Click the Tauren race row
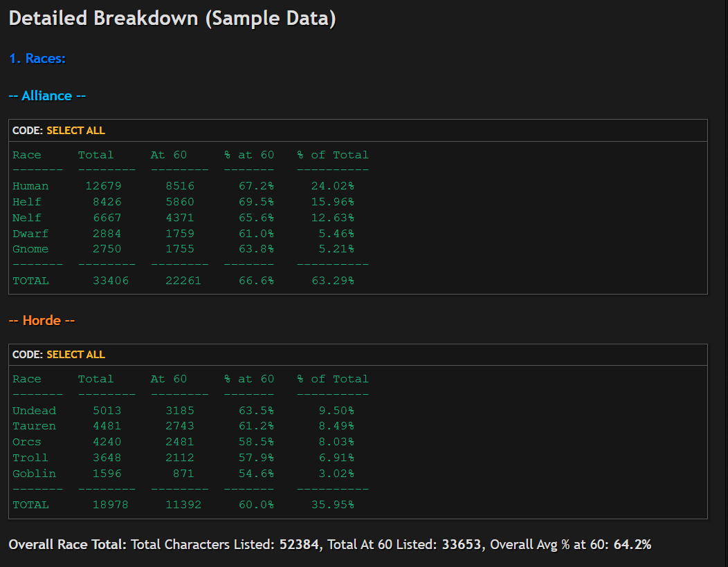Screen dimensions: 728x567 [183, 426]
